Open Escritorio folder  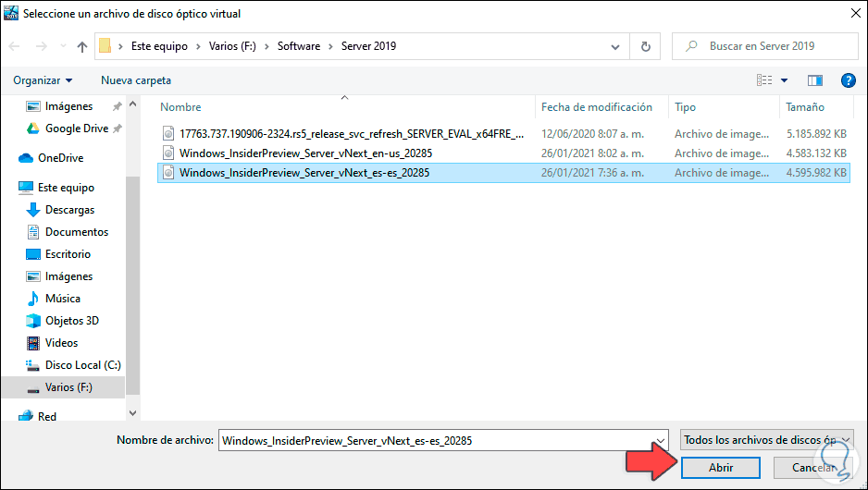click(68, 254)
